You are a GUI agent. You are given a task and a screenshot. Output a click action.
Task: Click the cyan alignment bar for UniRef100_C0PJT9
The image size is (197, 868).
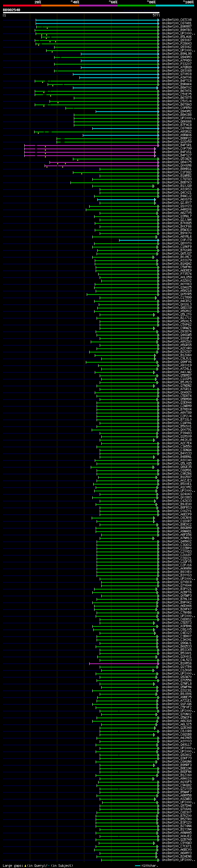click(x=139, y=240)
